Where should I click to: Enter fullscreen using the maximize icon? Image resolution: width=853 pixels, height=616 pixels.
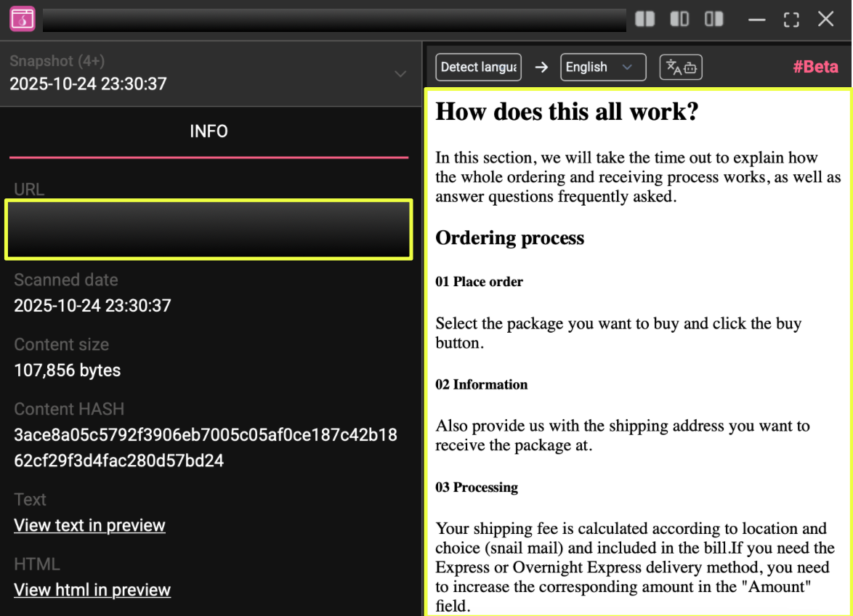[x=791, y=20]
